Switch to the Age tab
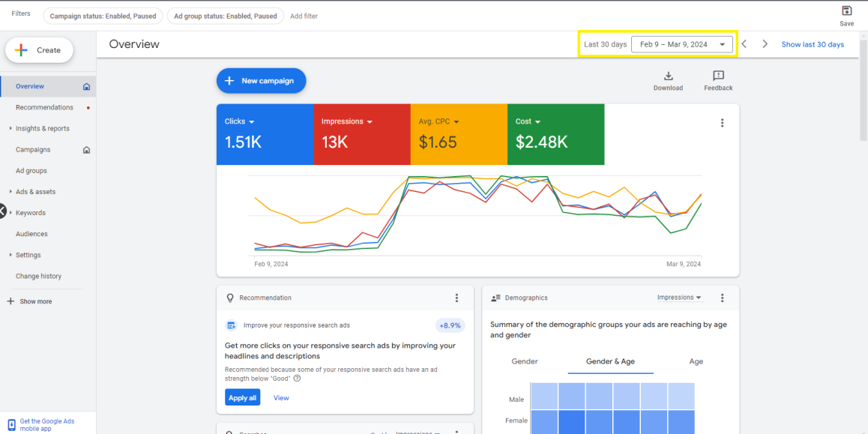Viewport: 868px width, 434px height. [x=696, y=361]
